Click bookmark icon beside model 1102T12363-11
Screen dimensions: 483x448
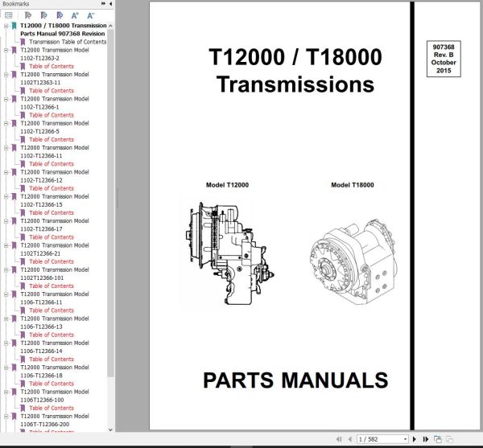point(14,75)
